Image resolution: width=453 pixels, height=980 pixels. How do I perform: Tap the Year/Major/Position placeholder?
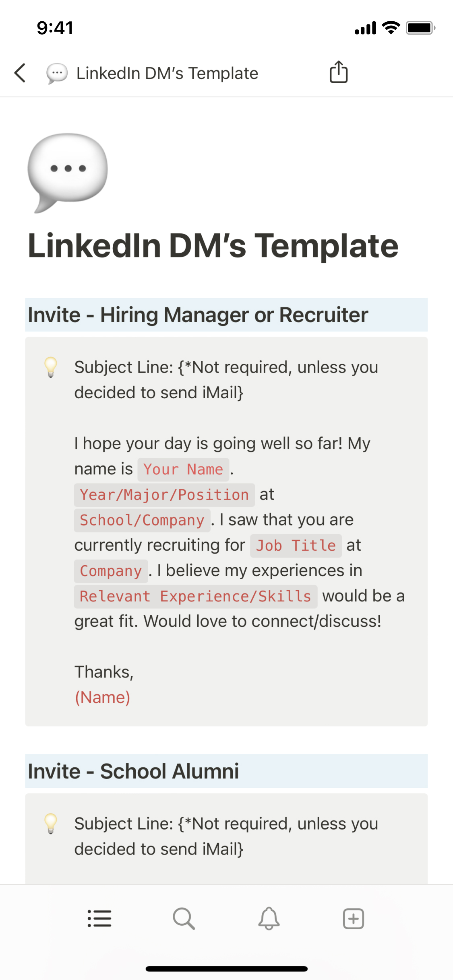pyautogui.click(x=164, y=495)
